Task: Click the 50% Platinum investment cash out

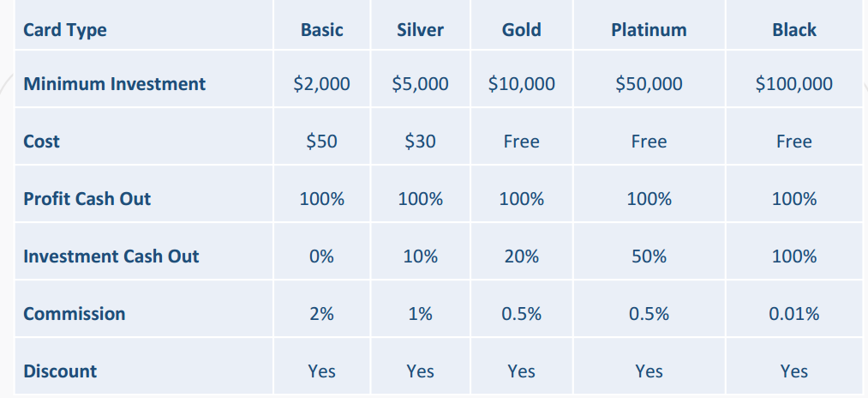Action: 649,256
